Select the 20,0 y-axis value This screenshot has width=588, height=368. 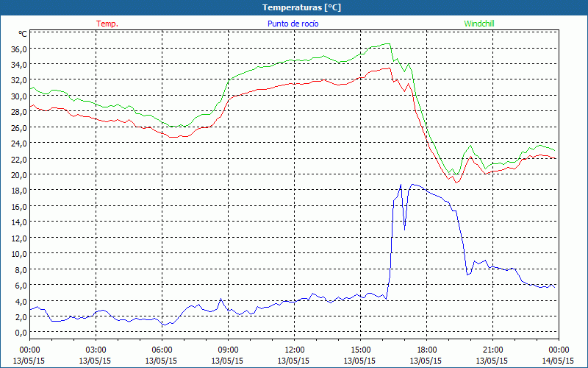19,174
